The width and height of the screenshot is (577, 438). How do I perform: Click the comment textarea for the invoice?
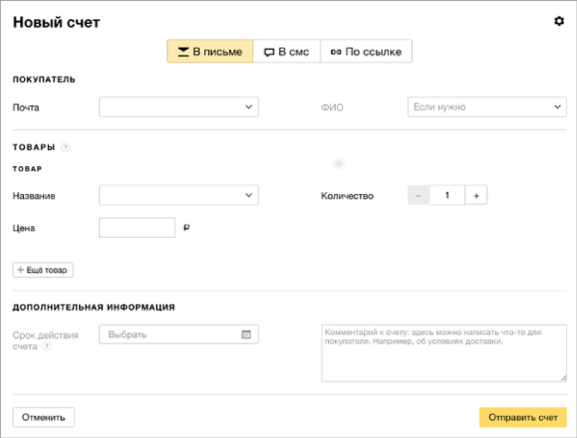click(444, 353)
